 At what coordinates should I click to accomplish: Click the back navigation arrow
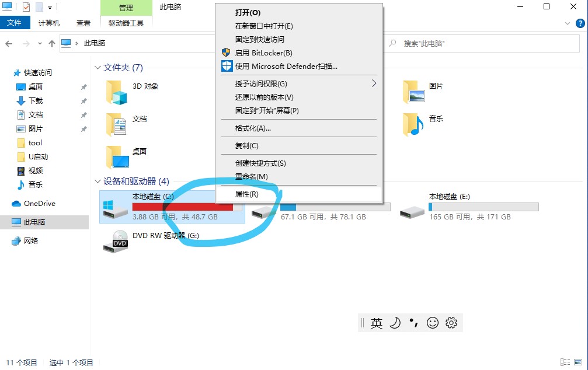[x=10, y=43]
